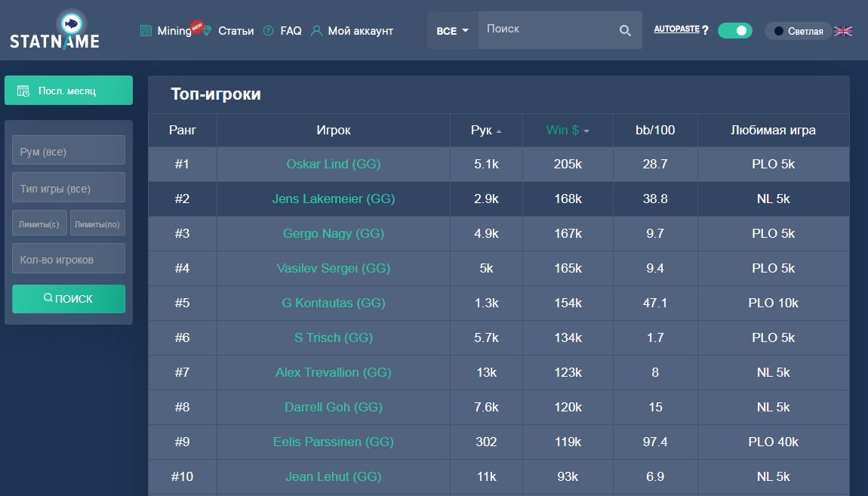Open the ВСЕ search filter dropdown
This screenshot has width=868, height=496.
click(453, 31)
